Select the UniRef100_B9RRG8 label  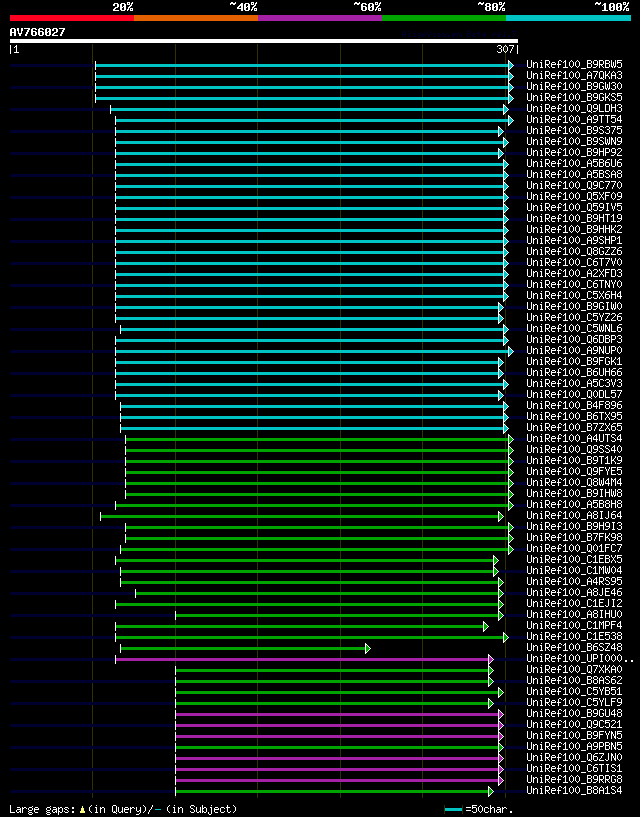pos(574,779)
